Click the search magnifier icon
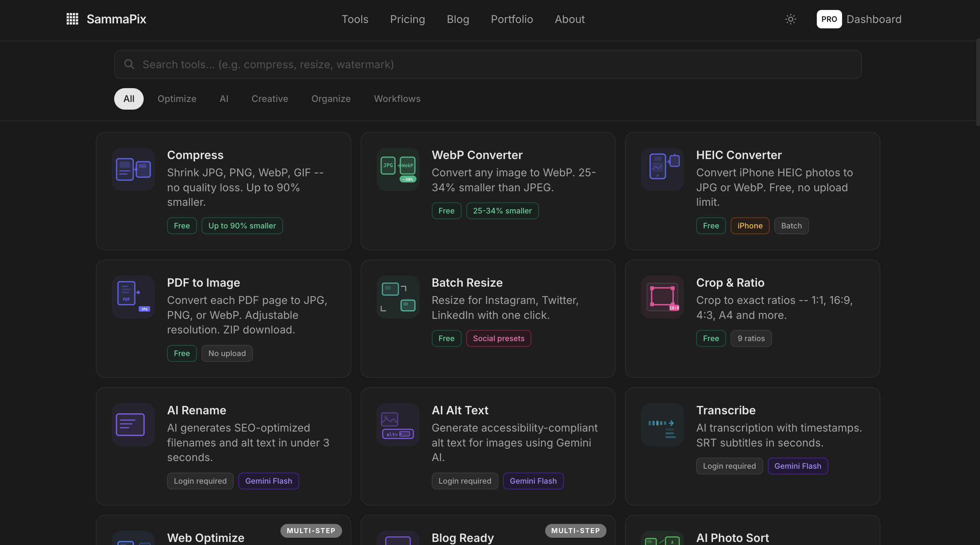The width and height of the screenshot is (980, 545). point(129,64)
